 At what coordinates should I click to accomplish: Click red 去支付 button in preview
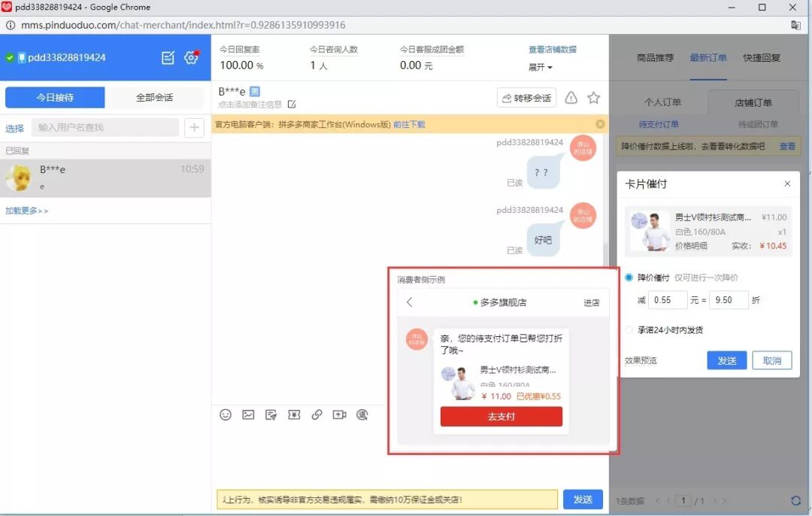click(501, 417)
